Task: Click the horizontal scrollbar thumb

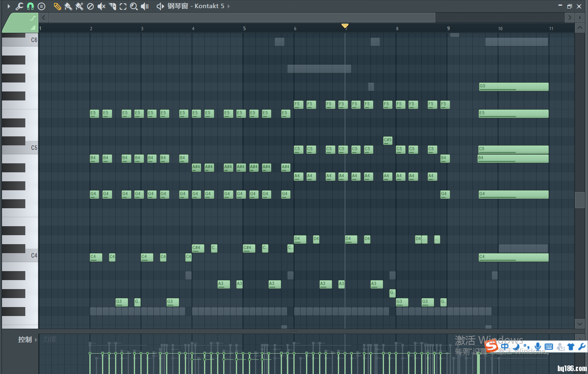Action: pyautogui.click(x=242, y=18)
